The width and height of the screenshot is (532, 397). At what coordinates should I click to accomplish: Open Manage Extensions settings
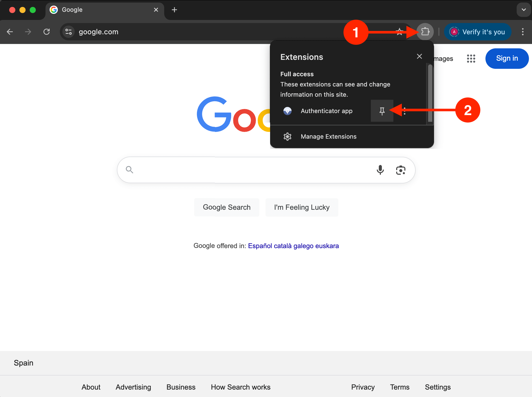pos(328,137)
